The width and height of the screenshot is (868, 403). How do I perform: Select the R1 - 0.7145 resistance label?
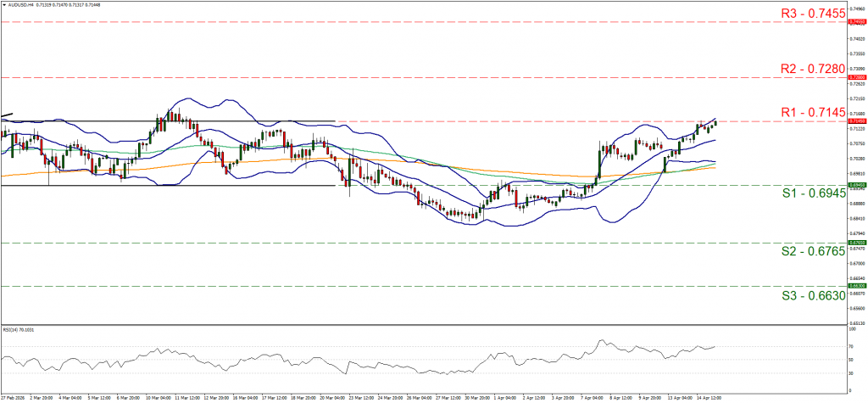coord(812,112)
